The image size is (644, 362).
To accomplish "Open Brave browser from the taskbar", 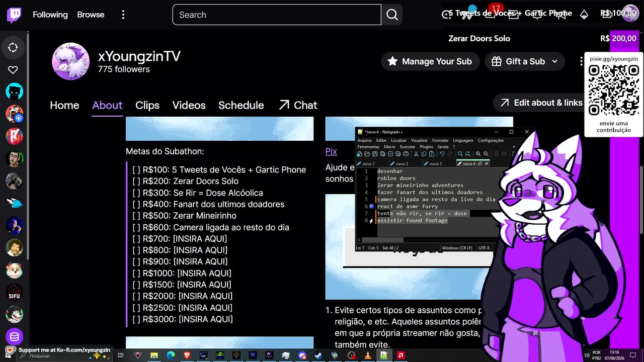I will pyautogui.click(x=187, y=355).
